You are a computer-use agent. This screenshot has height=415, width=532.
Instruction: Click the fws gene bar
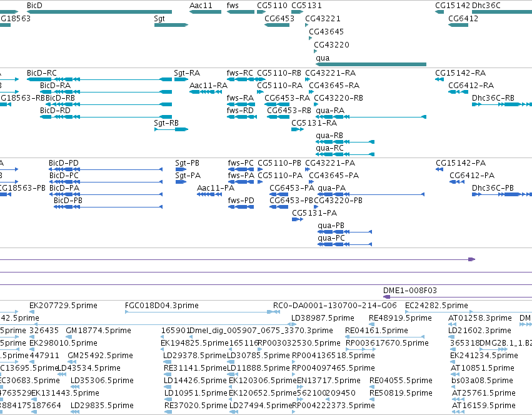(x=241, y=12)
